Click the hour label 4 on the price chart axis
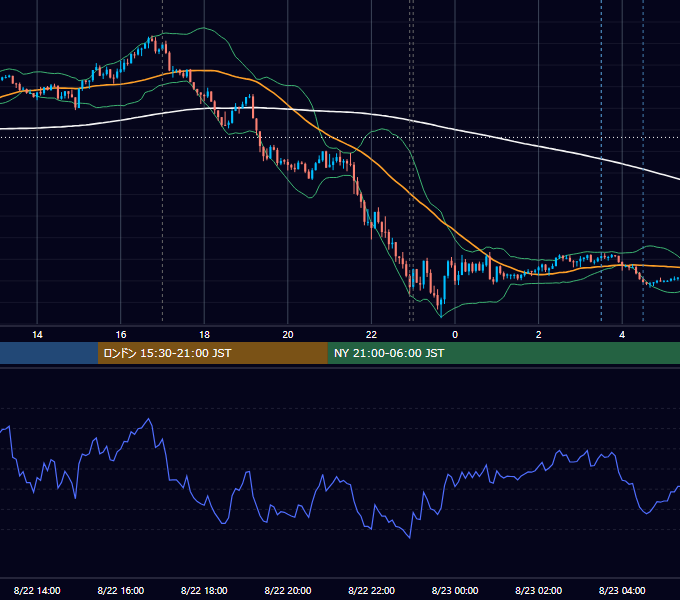The image size is (680, 600). click(622, 335)
